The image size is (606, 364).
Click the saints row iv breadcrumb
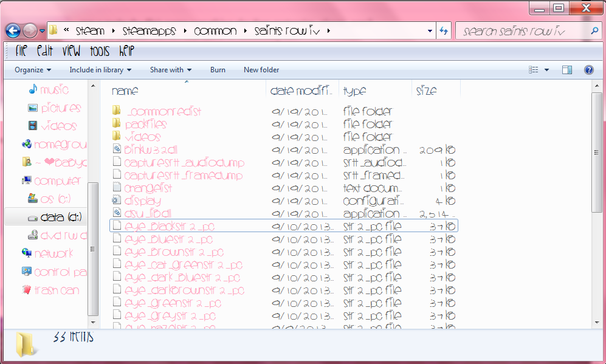pyautogui.click(x=287, y=31)
